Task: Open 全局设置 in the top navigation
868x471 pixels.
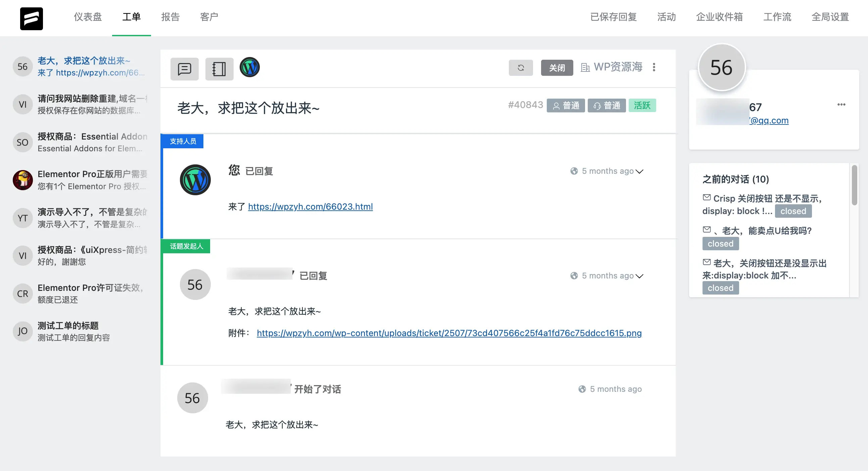Action: tap(830, 17)
